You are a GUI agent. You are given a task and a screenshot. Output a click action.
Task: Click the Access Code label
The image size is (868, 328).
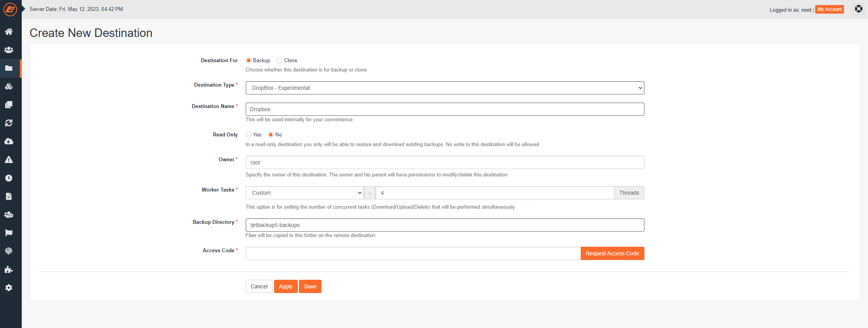218,250
